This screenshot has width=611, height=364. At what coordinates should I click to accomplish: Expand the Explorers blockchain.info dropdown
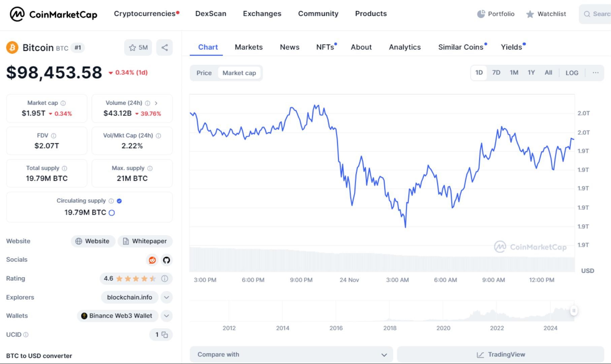point(166,297)
